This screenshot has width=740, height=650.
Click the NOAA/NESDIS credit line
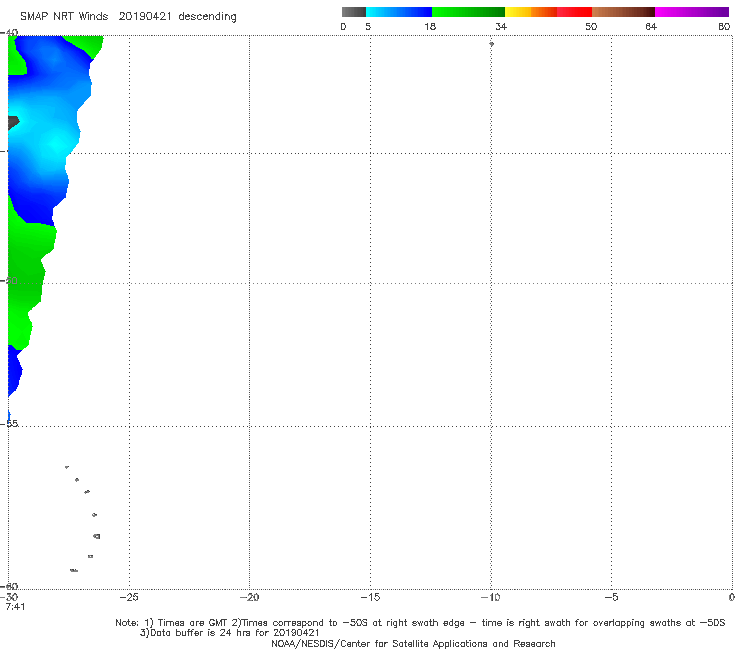[413, 643]
